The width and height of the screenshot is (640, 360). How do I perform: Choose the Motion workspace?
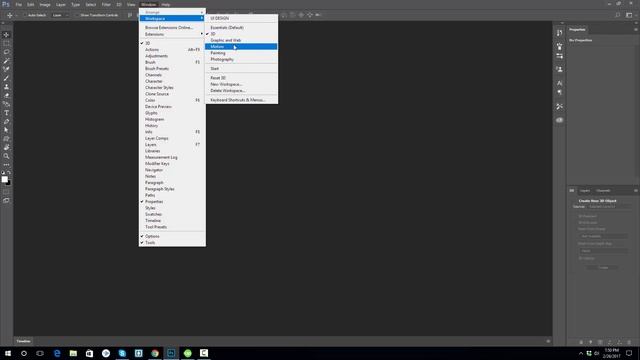click(241, 47)
